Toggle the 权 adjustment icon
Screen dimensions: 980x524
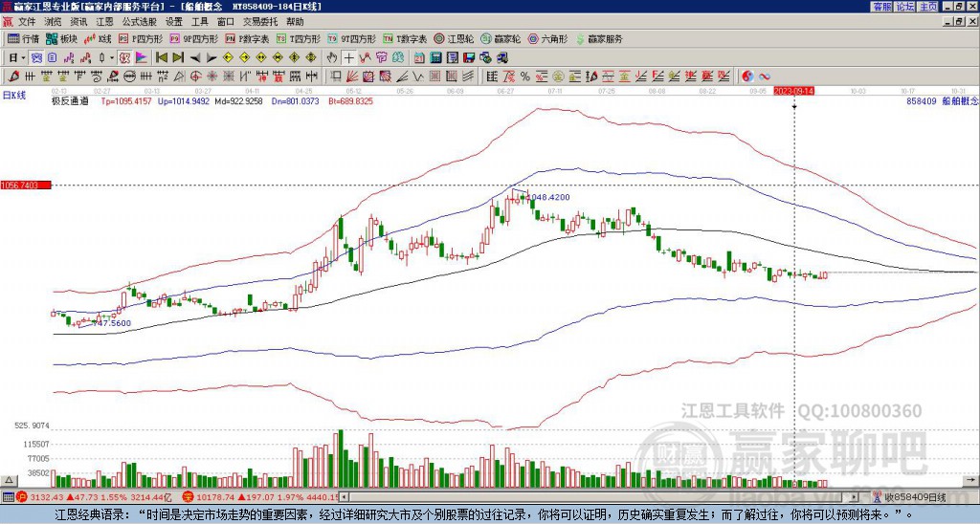point(124,58)
